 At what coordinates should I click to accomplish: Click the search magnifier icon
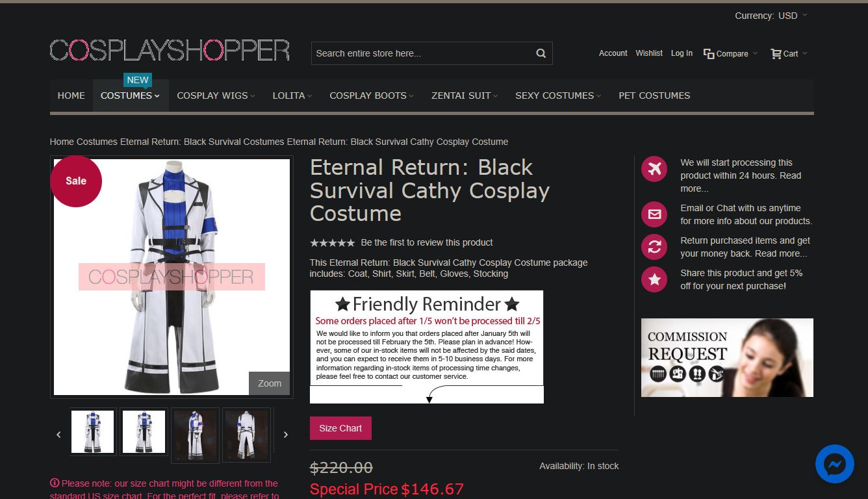[541, 53]
